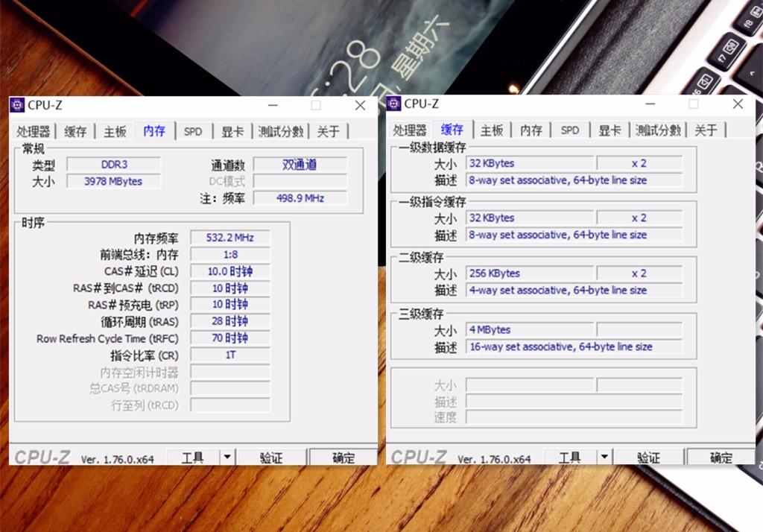Open the SPD tab in the memory window
763x532 pixels.
point(193,132)
